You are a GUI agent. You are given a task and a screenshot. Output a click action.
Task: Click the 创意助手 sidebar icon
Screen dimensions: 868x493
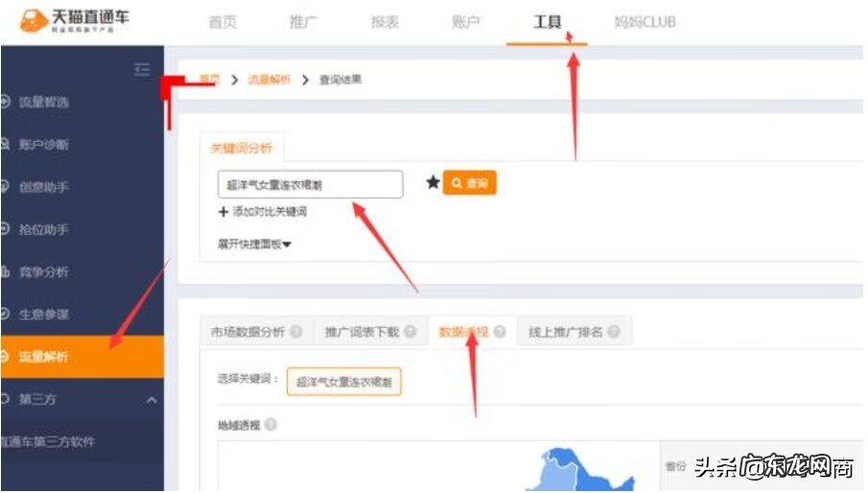[x=5, y=187]
